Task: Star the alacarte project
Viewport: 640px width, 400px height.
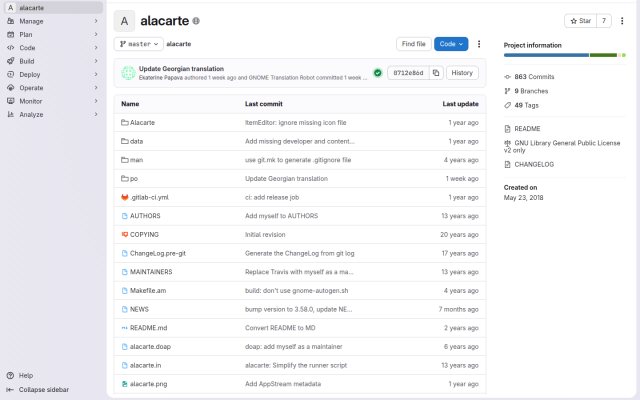Action: coord(580,21)
